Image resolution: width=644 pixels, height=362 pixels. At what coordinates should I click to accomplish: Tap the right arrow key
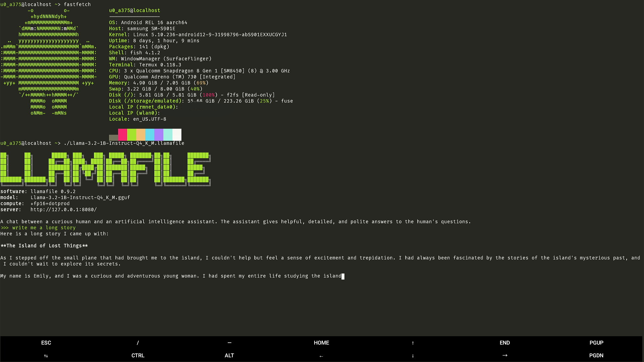(505, 356)
